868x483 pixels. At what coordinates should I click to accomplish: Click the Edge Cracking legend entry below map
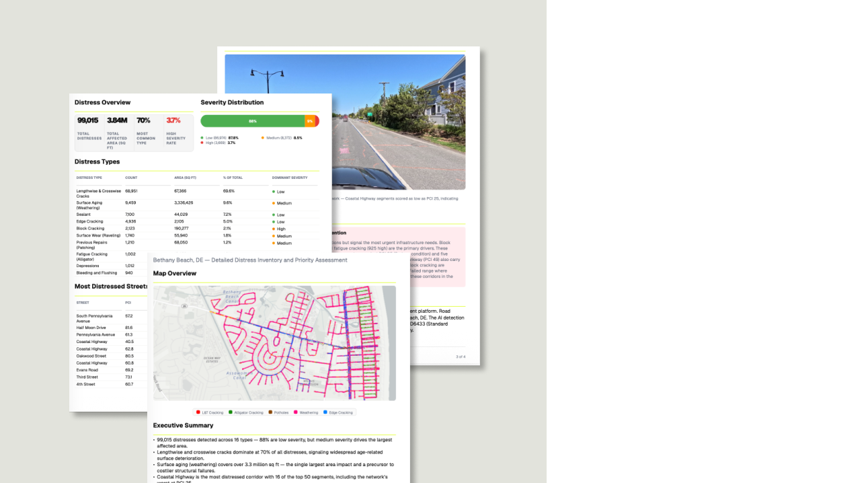click(x=338, y=412)
